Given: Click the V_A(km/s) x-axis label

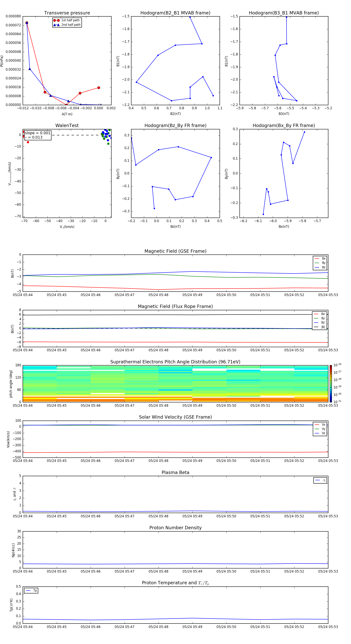Looking at the screenshot, I should (x=67, y=227).
